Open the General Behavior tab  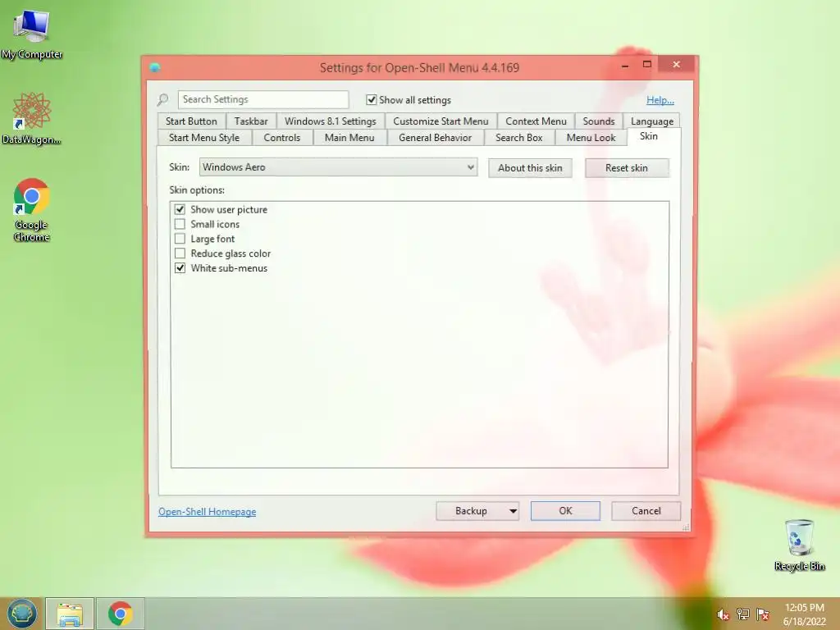coord(435,138)
